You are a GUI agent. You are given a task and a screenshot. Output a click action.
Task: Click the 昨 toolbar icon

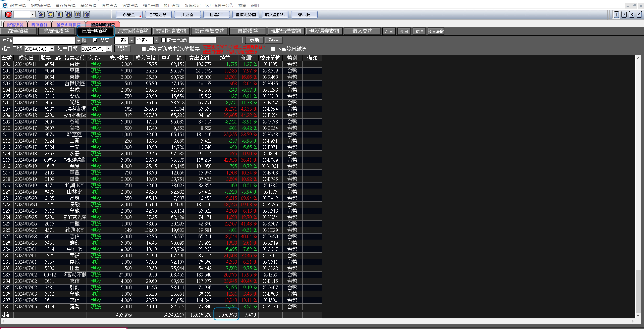(x=87, y=14)
